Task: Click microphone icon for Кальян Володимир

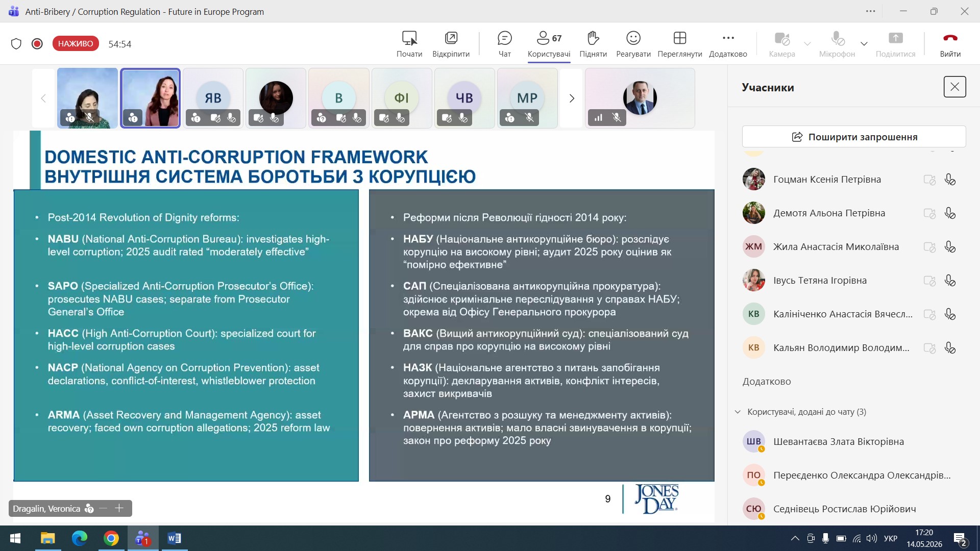Action: point(950,348)
